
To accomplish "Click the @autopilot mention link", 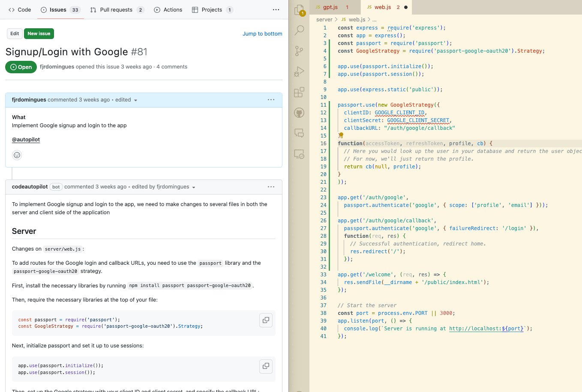I will [25, 139].
